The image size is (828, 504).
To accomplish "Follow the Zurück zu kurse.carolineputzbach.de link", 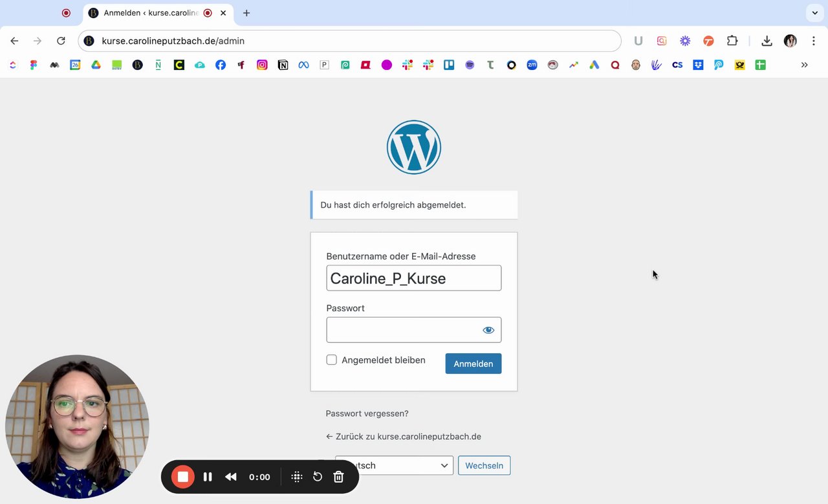I will (x=404, y=437).
